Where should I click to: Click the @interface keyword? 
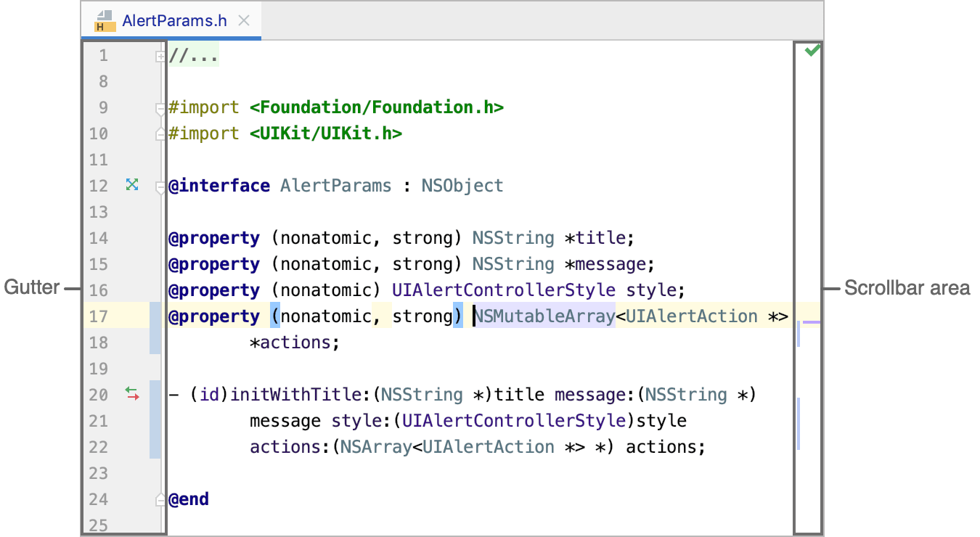point(219,186)
